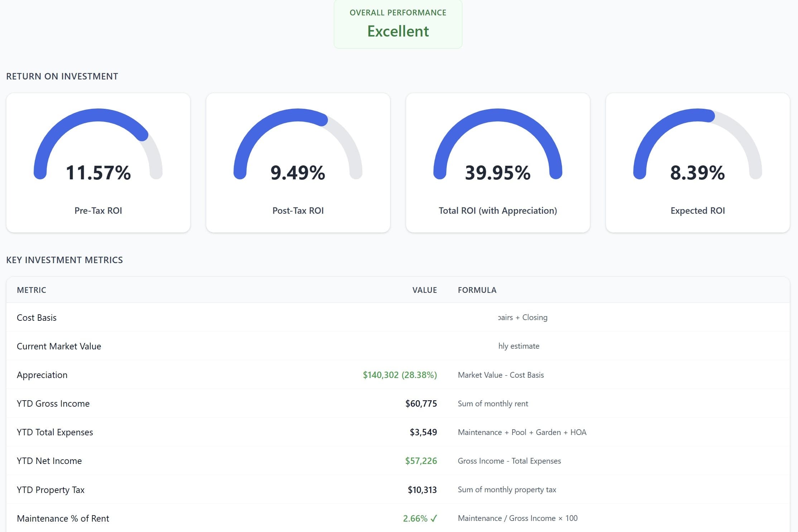Click the FORMULA column header
Screen dimensions: 798x532
click(x=477, y=290)
